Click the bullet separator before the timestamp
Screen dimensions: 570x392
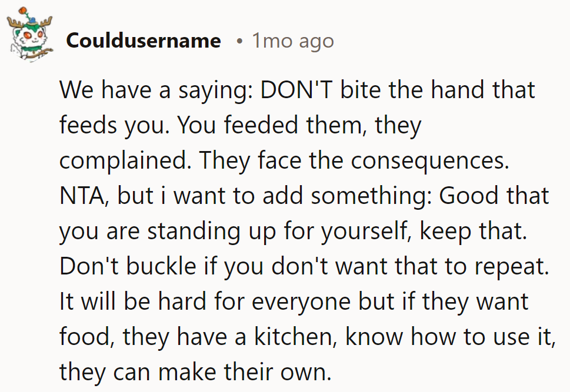pyautogui.click(x=239, y=41)
